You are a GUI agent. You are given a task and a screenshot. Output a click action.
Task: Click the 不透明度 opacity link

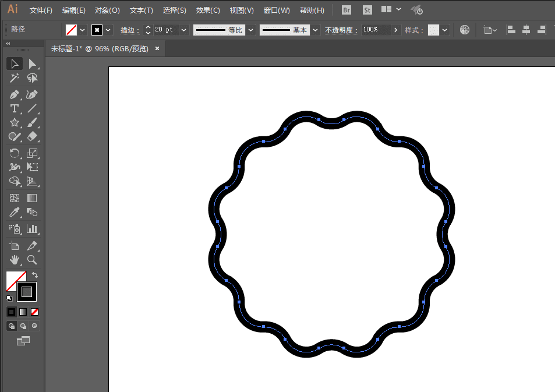pyautogui.click(x=341, y=30)
